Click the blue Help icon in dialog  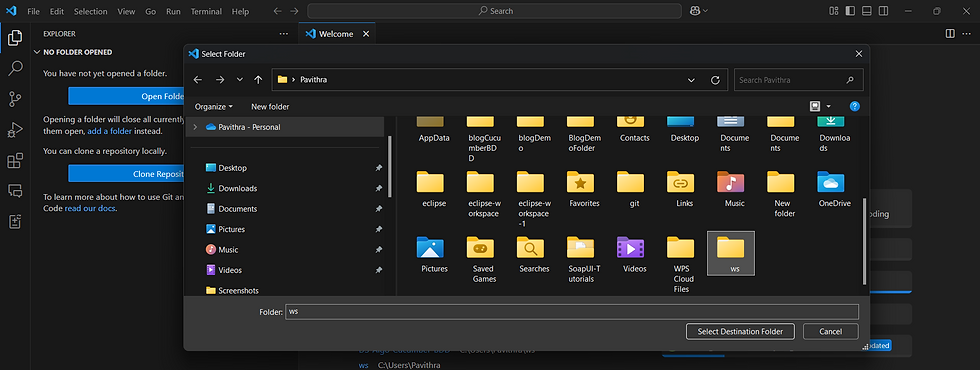coord(855,106)
